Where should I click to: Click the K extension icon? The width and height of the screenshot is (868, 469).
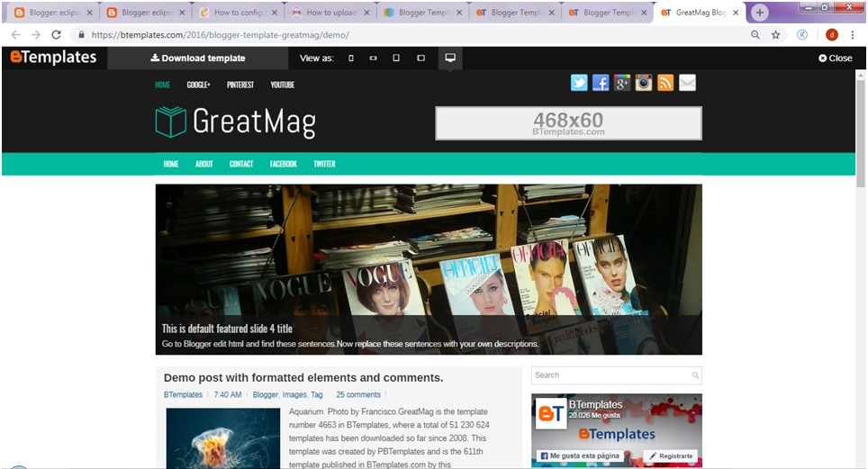[x=802, y=35]
